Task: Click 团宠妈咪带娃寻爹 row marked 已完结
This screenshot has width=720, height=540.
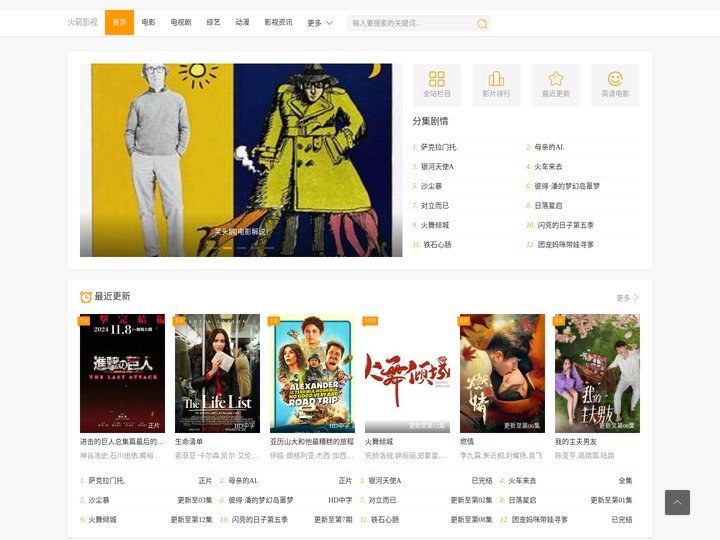Action: (x=566, y=520)
